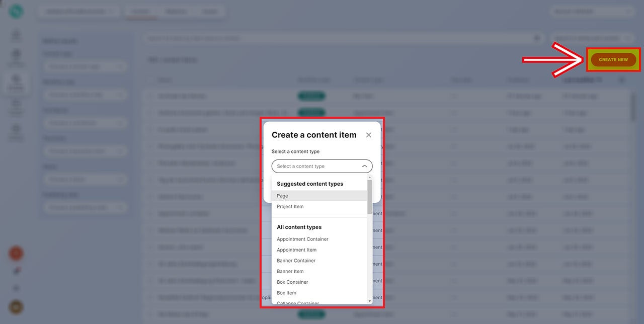Viewport: 644px width, 324px height.
Task: Open the project selector dropdown in top bar
Action: point(78,12)
